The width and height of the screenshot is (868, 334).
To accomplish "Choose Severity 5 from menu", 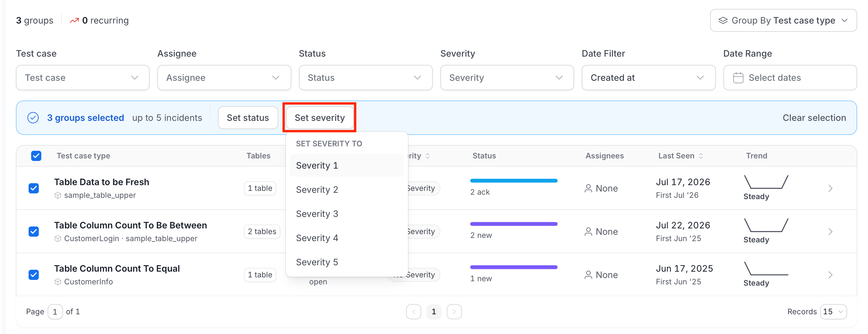I will pos(347,262).
